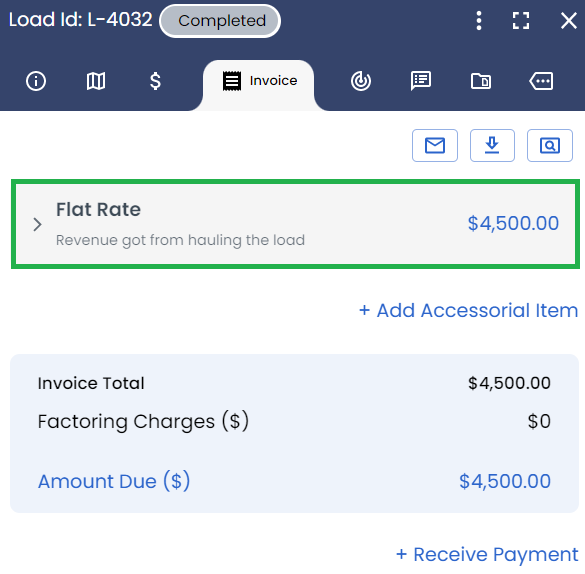Open the documents folder tab

tap(481, 81)
